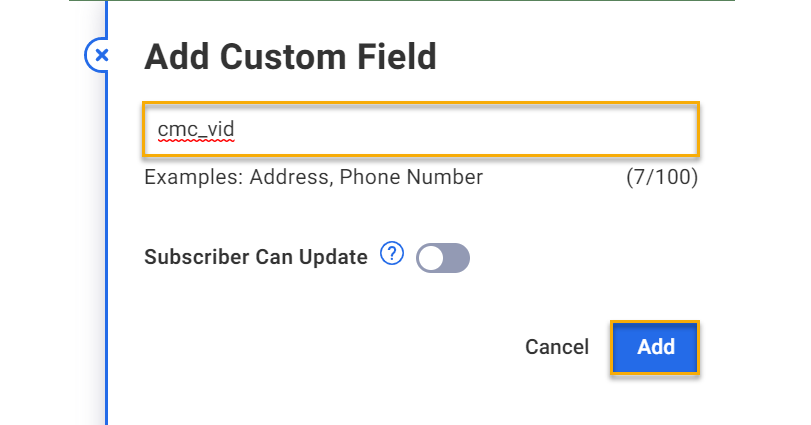Click the "Subscriber Can Update" label

pos(256,257)
